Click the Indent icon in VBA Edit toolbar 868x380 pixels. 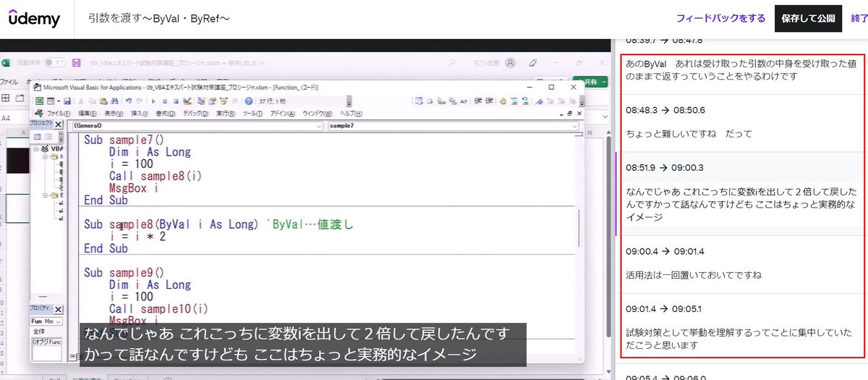click(x=477, y=101)
